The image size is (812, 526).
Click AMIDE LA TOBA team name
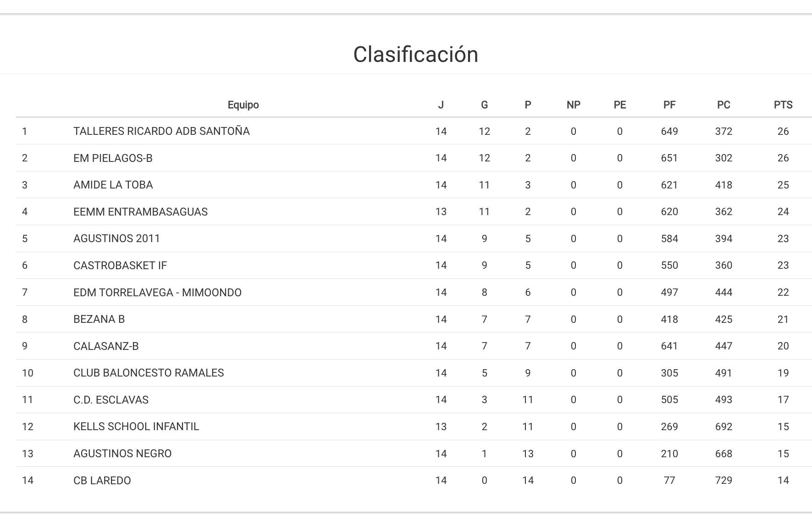(x=113, y=185)
